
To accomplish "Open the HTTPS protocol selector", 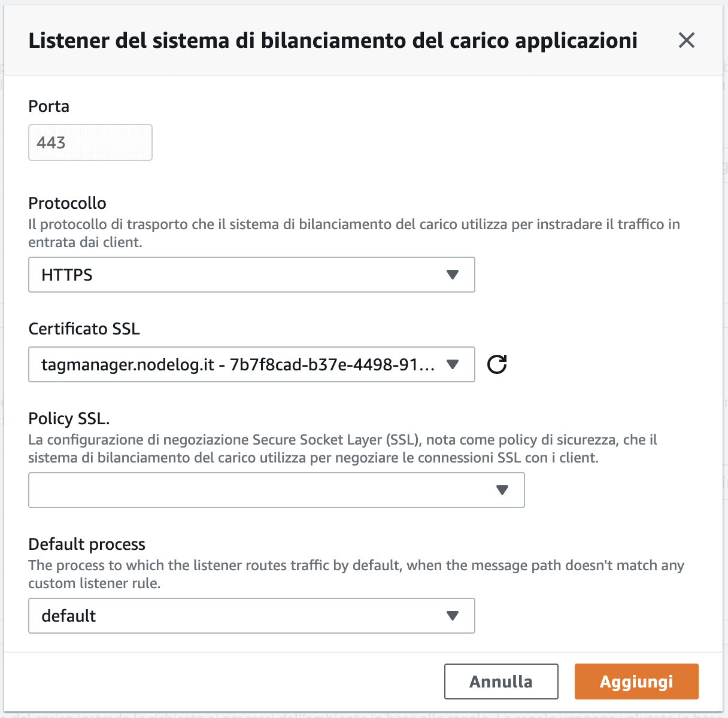I will [x=251, y=275].
